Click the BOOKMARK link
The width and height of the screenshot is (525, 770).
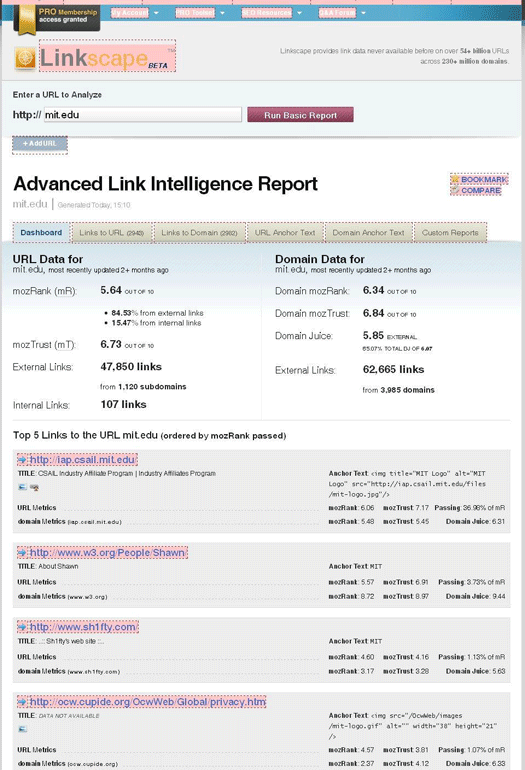484,179
